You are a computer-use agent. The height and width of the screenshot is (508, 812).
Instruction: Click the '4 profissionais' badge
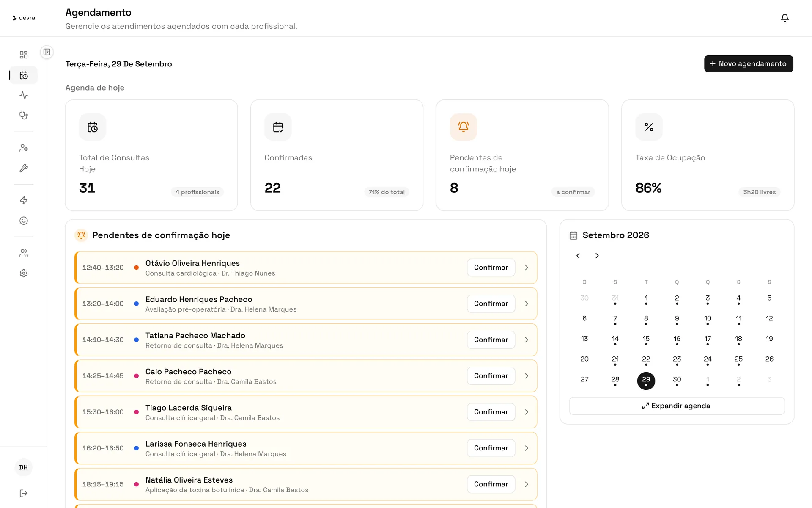point(198,192)
